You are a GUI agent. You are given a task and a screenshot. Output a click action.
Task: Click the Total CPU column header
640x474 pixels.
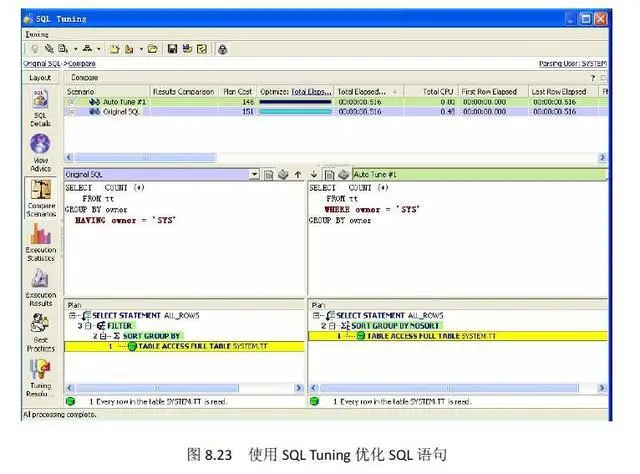(431, 92)
